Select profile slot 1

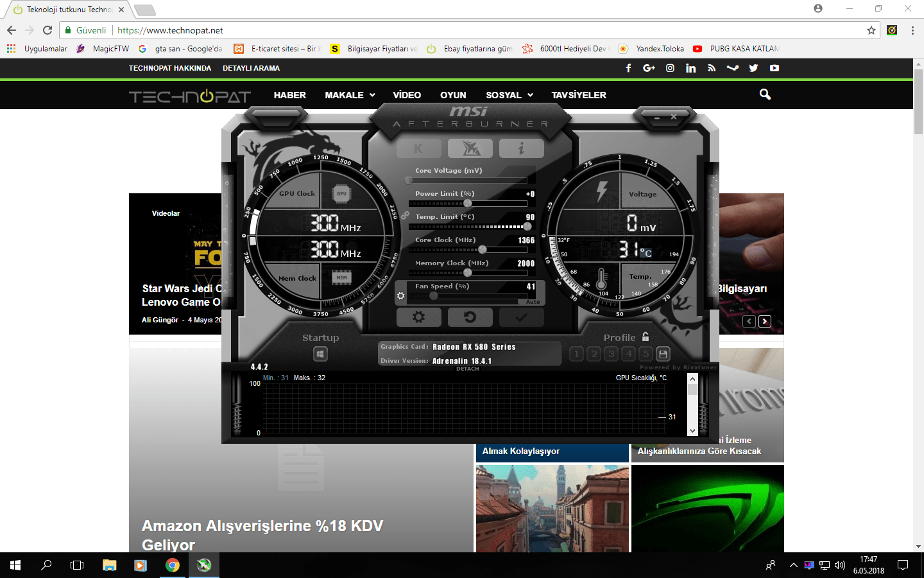[x=576, y=354]
